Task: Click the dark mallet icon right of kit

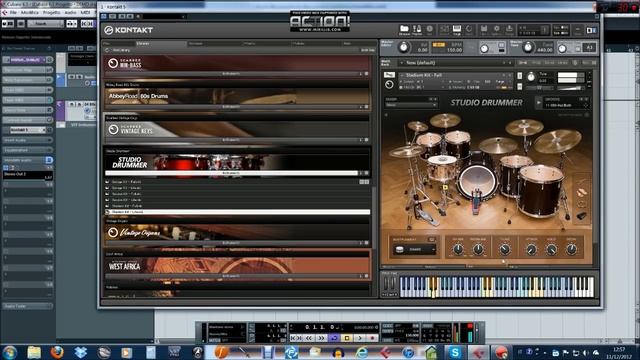Action: pos(581,215)
